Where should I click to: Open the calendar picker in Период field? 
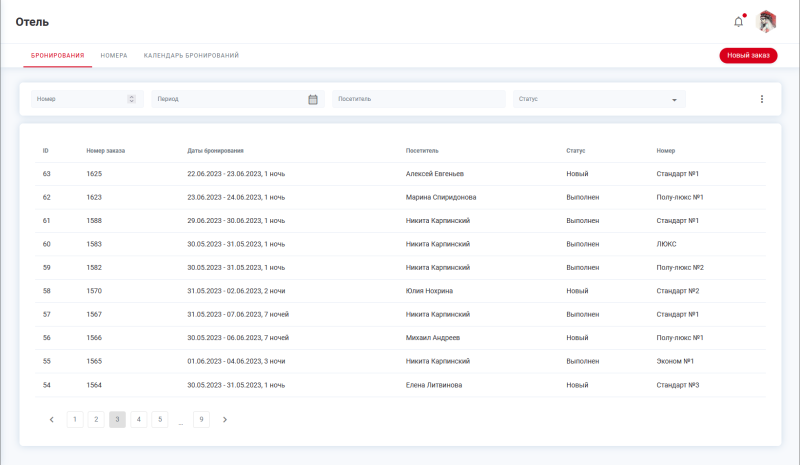tap(313, 100)
